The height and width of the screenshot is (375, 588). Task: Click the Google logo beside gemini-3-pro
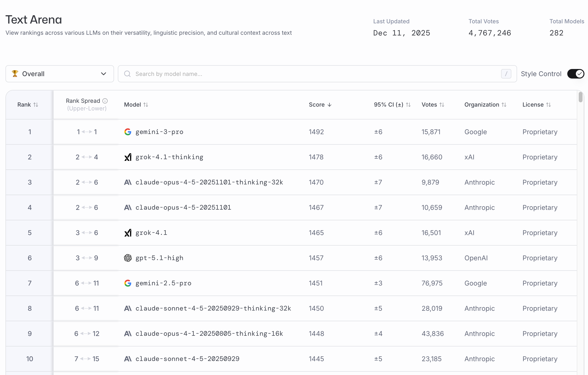point(128,132)
